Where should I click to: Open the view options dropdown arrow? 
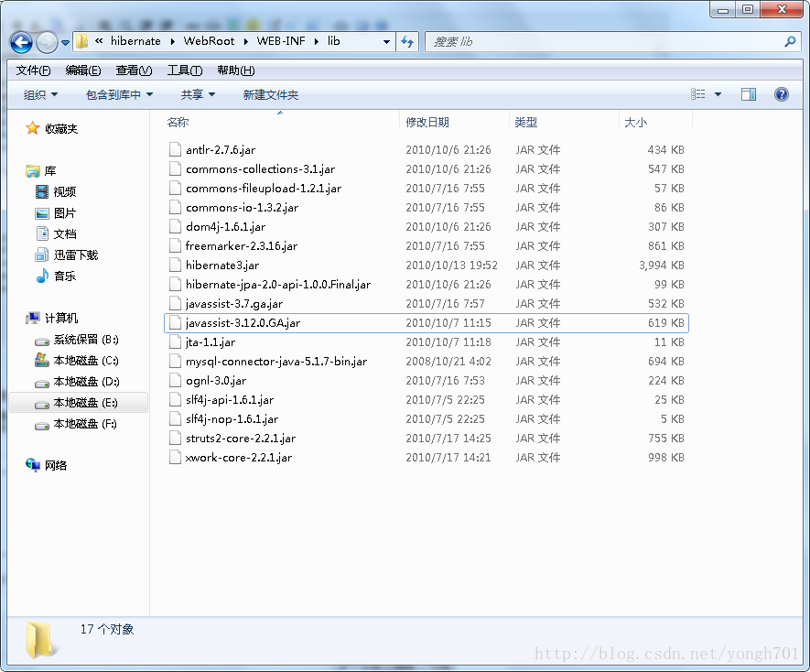coord(718,94)
